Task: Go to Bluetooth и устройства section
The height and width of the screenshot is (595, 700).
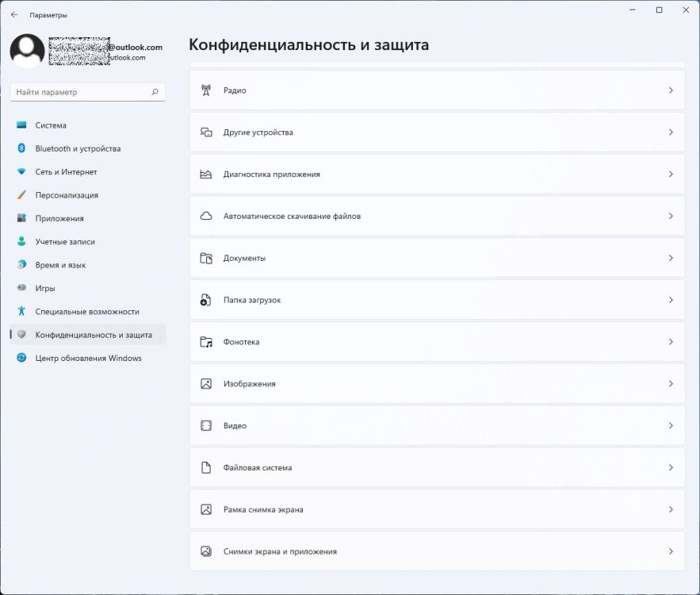Action: pyautogui.click(x=78, y=148)
